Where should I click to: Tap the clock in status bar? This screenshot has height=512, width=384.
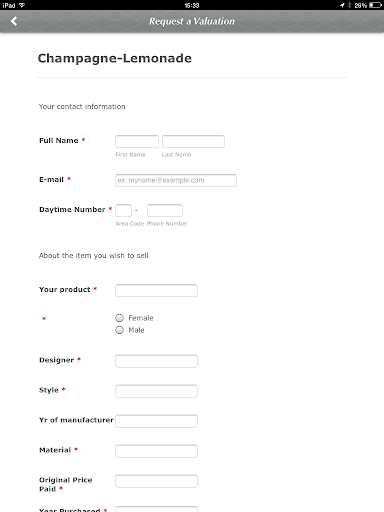tap(192, 5)
